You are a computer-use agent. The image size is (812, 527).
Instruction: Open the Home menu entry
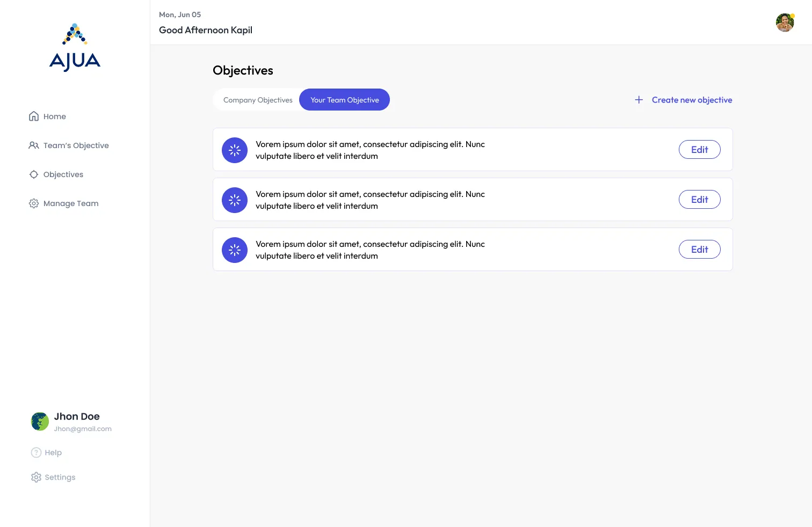click(54, 116)
